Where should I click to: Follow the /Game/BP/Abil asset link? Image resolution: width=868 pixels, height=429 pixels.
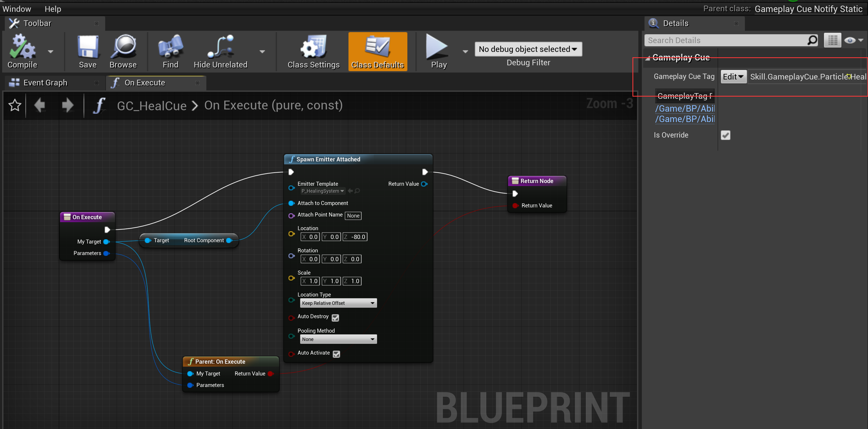tap(685, 108)
